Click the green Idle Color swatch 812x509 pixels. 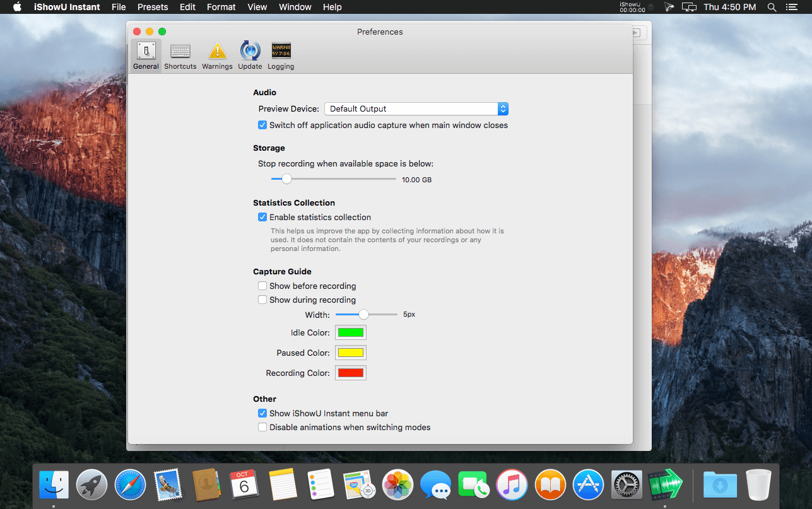pos(351,332)
